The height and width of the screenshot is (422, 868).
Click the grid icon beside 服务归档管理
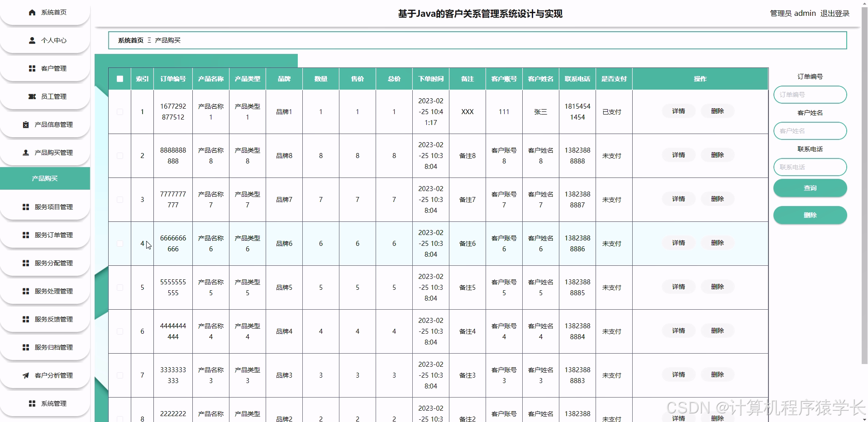point(26,347)
